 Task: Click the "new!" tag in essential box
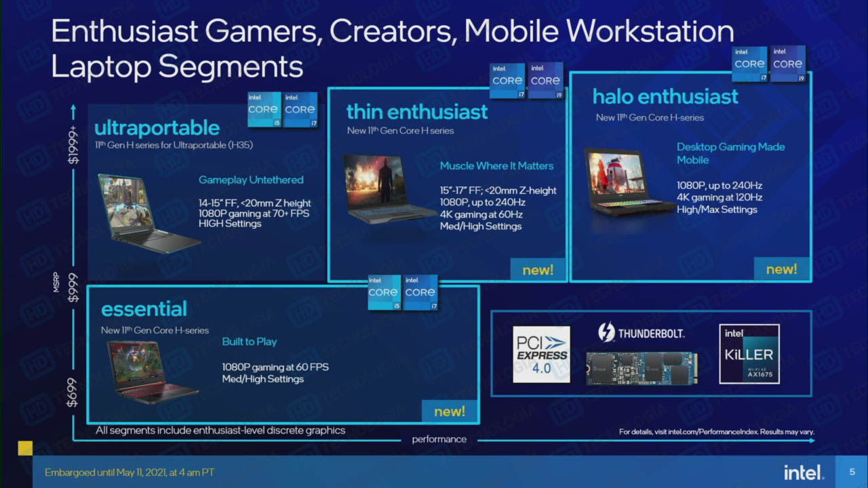click(x=450, y=411)
